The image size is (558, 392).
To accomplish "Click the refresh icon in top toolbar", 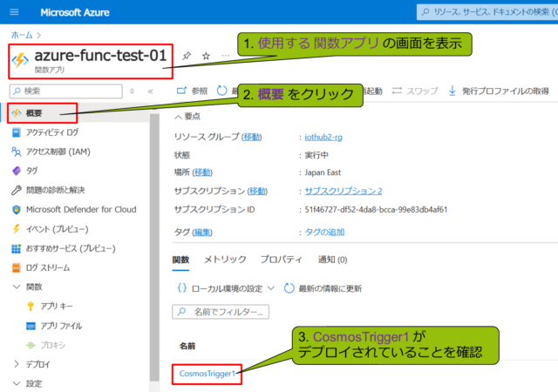I will 221,91.
